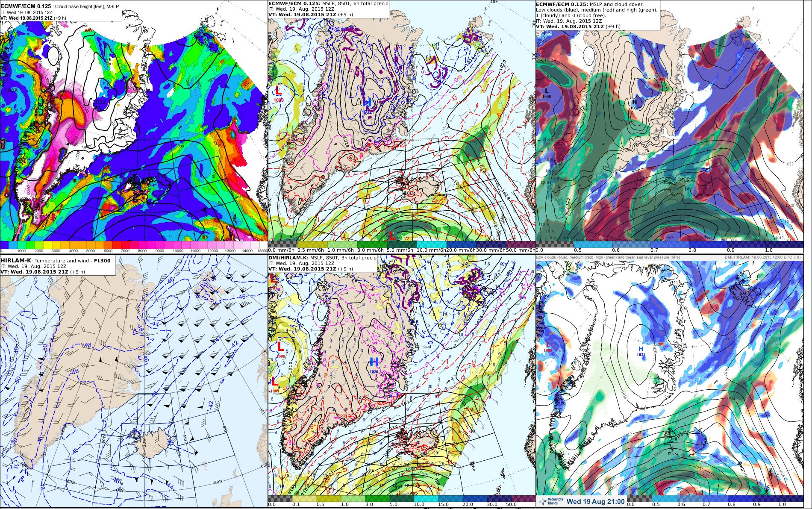Click the '0.9' swatch in the HIRLAM cloud map legend
812x509 pixels.
765,498
